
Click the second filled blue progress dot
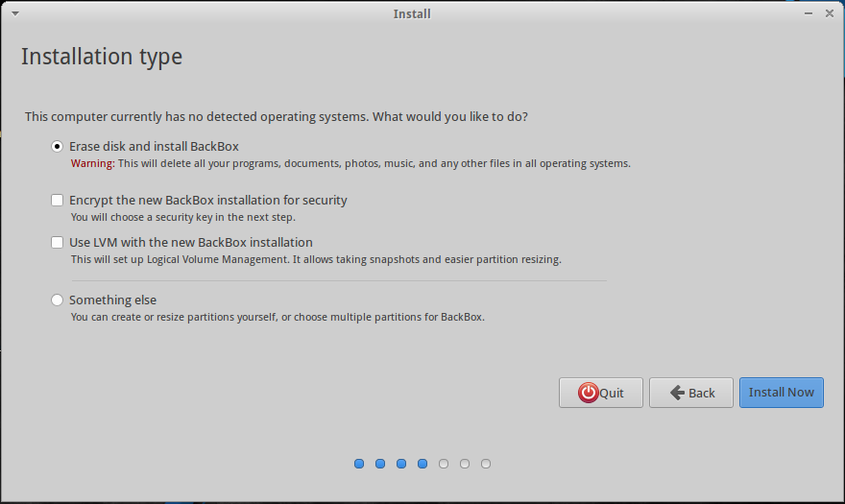tap(380, 464)
